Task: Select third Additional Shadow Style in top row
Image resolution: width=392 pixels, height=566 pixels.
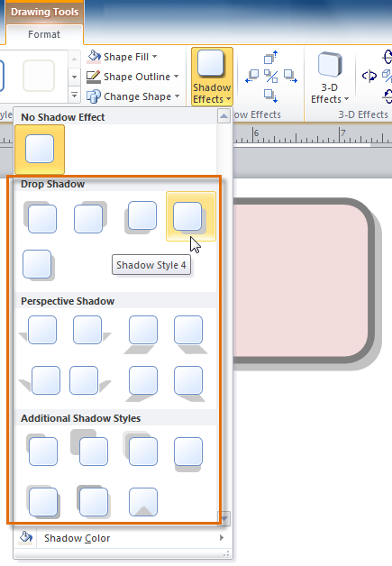Action: [x=140, y=449]
